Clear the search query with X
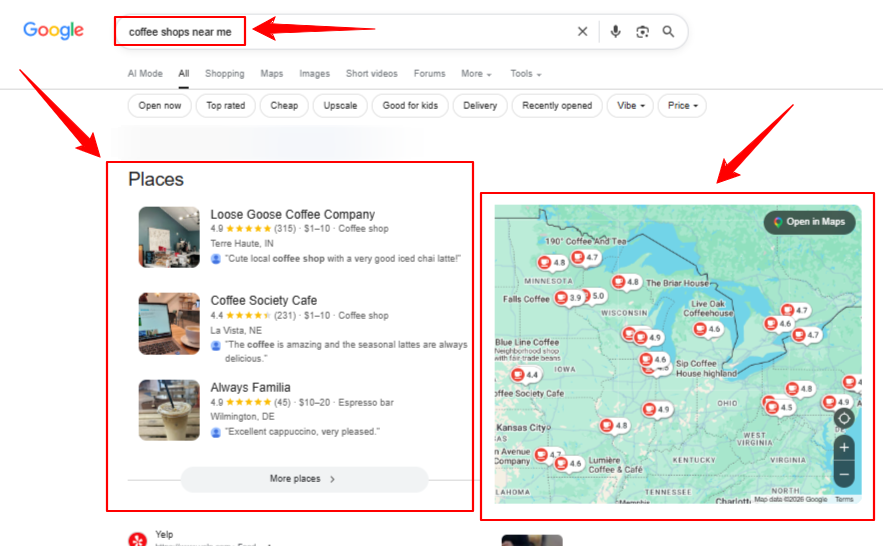Viewport: 883px width, 546px height. click(582, 32)
